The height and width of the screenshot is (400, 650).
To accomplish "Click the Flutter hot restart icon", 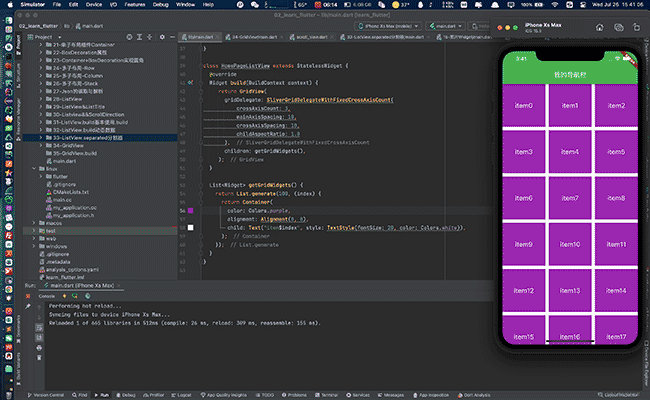I will tap(75, 296).
